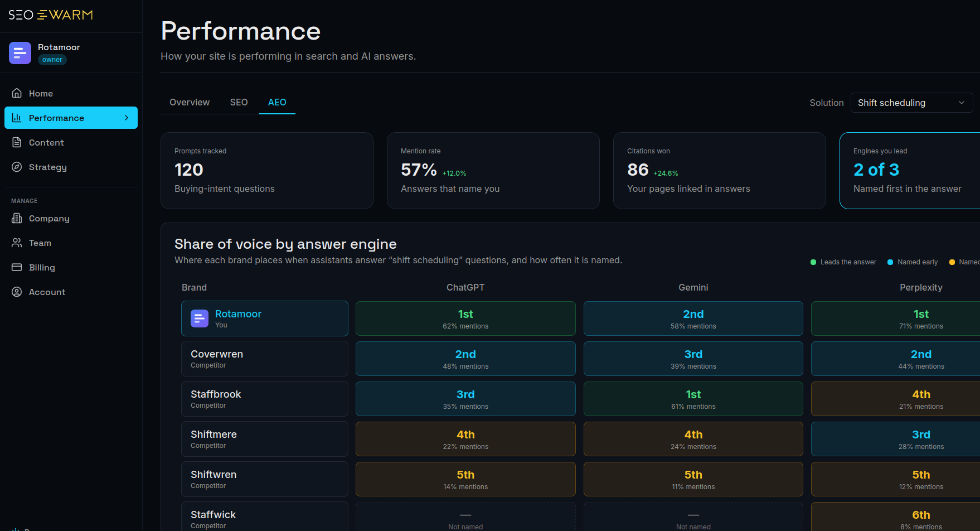The height and width of the screenshot is (531, 980).
Task: Click Shiftmere's Perplexity 3rd 28% mentions cell
Action: tap(895, 439)
